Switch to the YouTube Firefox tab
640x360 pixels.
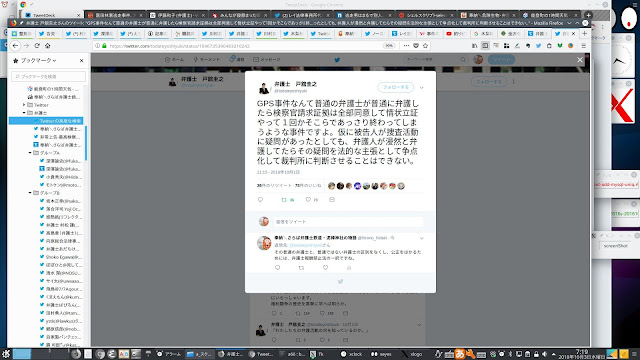pyautogui.click(x=456, y=33)
